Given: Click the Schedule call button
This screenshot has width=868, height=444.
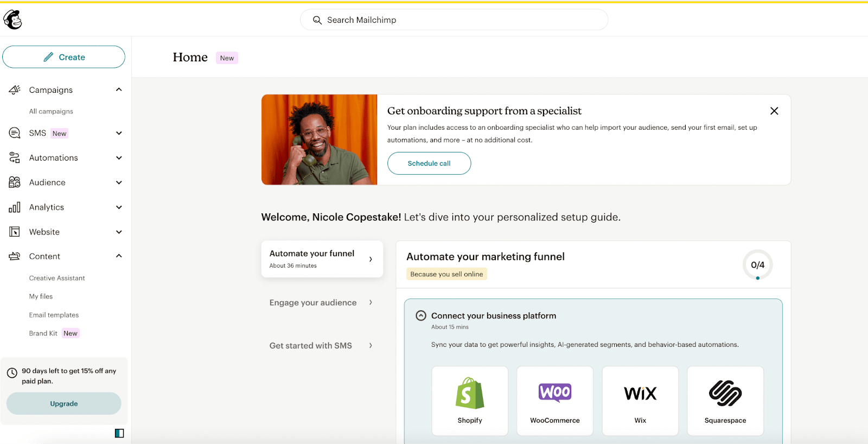Looking at the screenshot, I should [429, 163].
